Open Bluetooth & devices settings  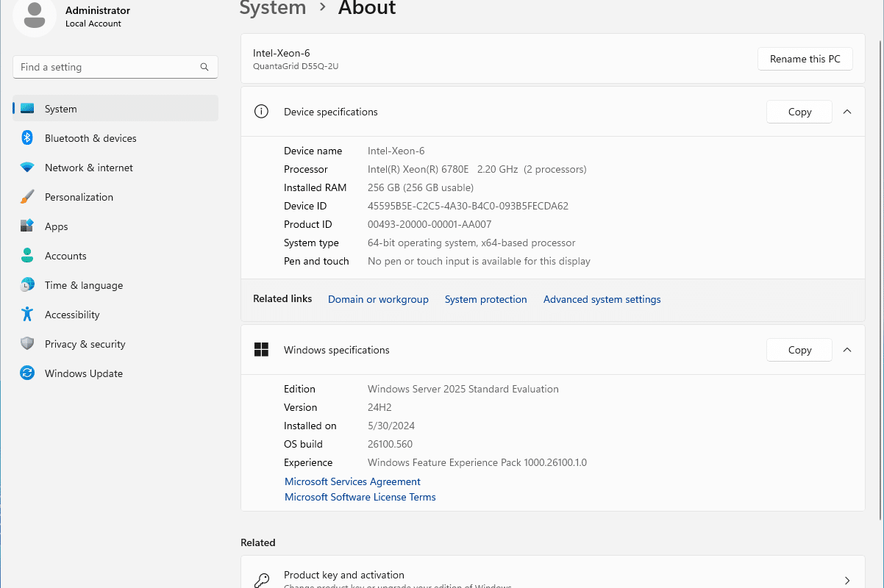(x=115, y=138)
